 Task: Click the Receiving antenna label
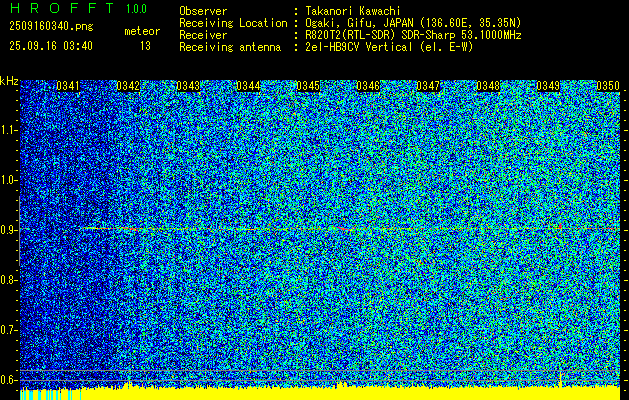(230, 47)
